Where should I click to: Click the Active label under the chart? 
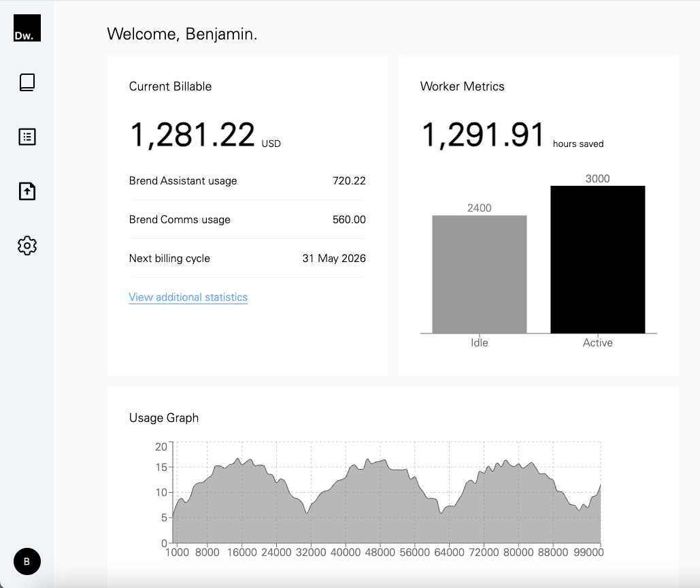(x=597, y=342)
